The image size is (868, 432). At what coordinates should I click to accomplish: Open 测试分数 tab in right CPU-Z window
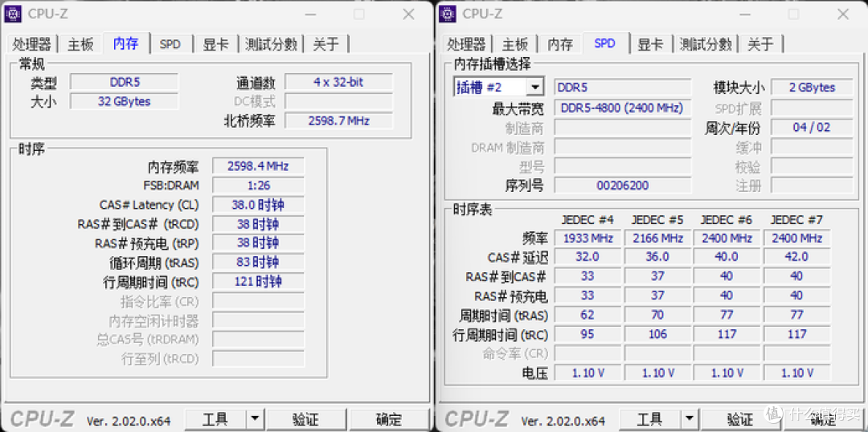click(x=706, y=44)
